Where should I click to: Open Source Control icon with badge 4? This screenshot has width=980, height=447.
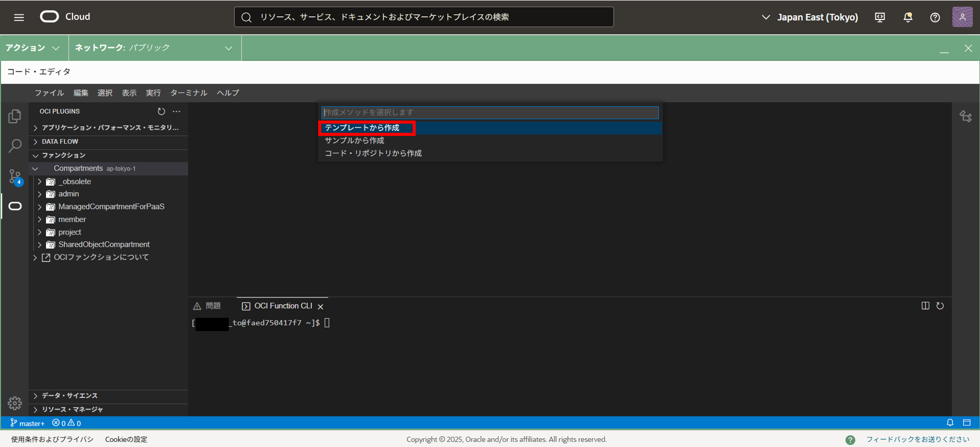coord(15,177)
